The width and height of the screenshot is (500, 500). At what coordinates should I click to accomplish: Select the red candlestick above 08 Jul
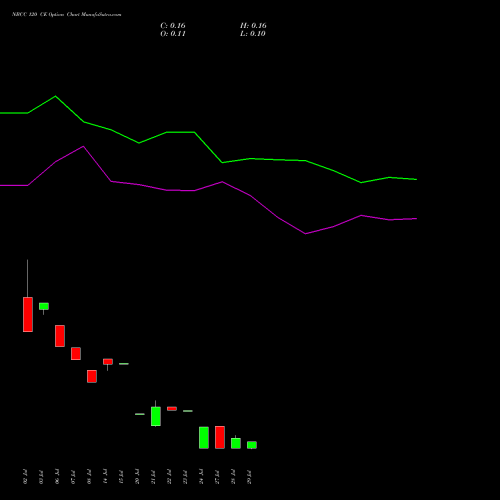pos(92,376)
